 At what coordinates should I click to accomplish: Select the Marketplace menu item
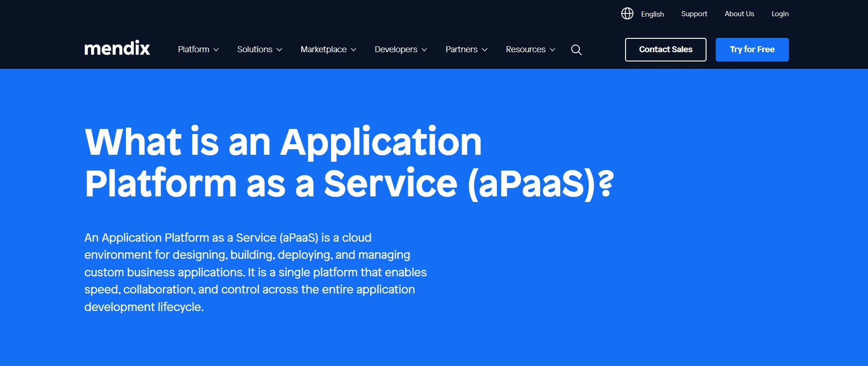[323, 49]
